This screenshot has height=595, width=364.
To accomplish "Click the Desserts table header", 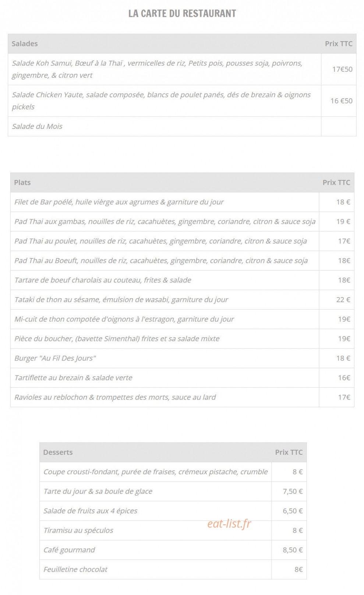I will tap(173, 453).
